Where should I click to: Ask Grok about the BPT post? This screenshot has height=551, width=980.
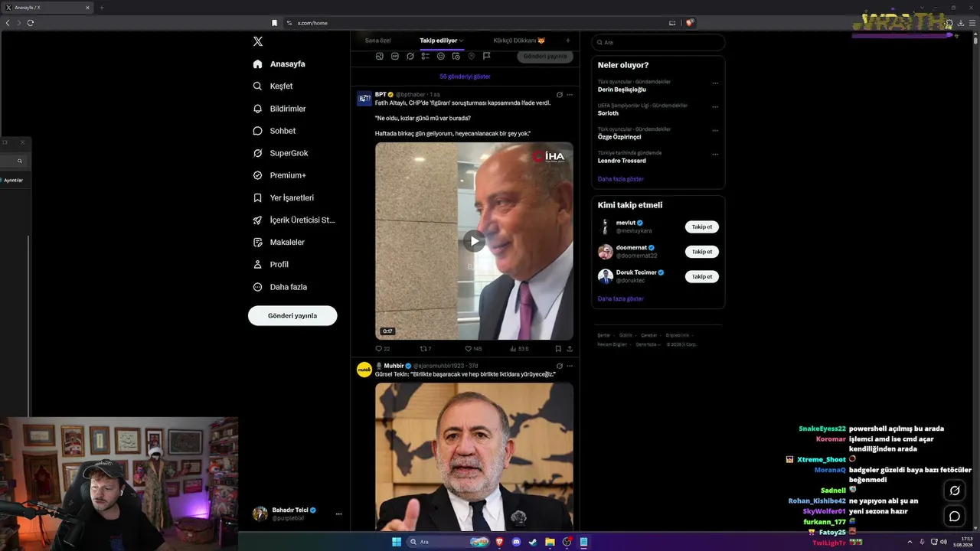pos(560,94)
